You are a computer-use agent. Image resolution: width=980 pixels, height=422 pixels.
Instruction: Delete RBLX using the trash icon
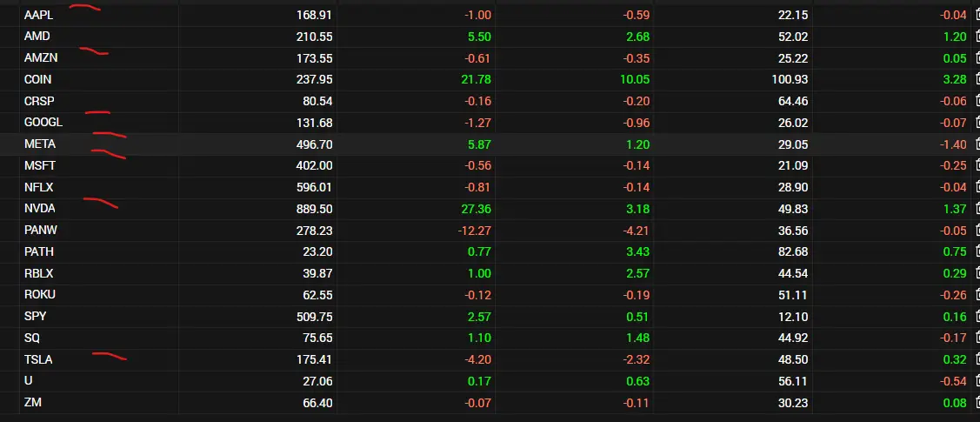pyautogui.click(x=977, y=272)
